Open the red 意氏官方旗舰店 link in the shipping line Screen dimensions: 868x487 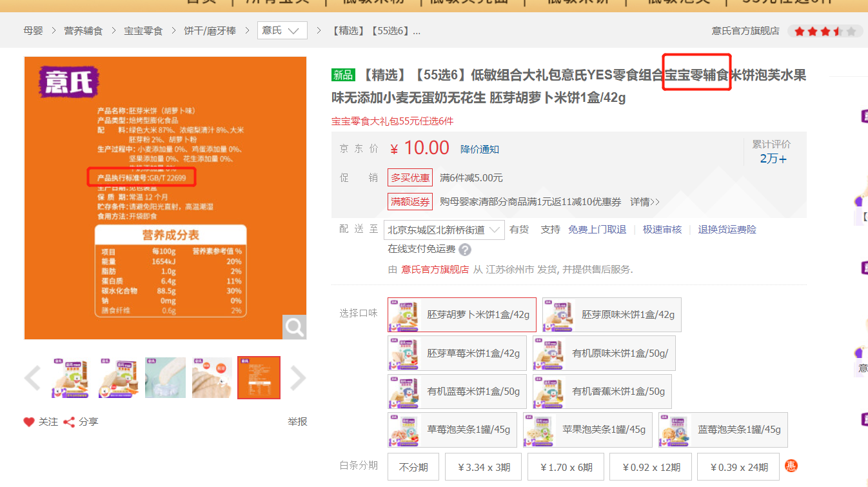435,270
